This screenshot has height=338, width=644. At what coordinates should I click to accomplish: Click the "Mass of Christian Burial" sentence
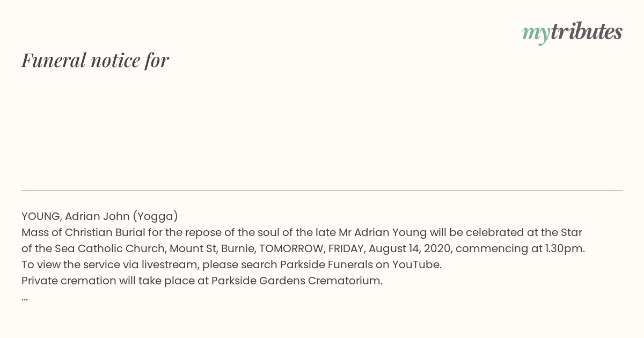click(303, 240)
